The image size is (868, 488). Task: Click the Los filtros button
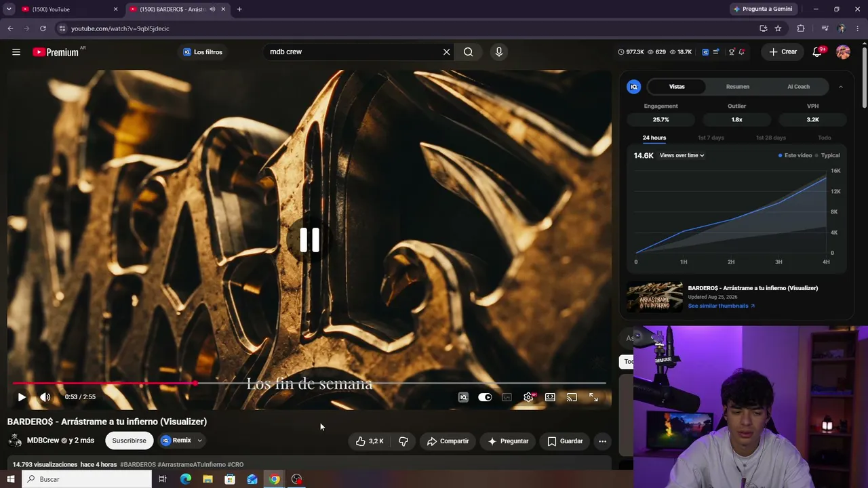[202, 52]
